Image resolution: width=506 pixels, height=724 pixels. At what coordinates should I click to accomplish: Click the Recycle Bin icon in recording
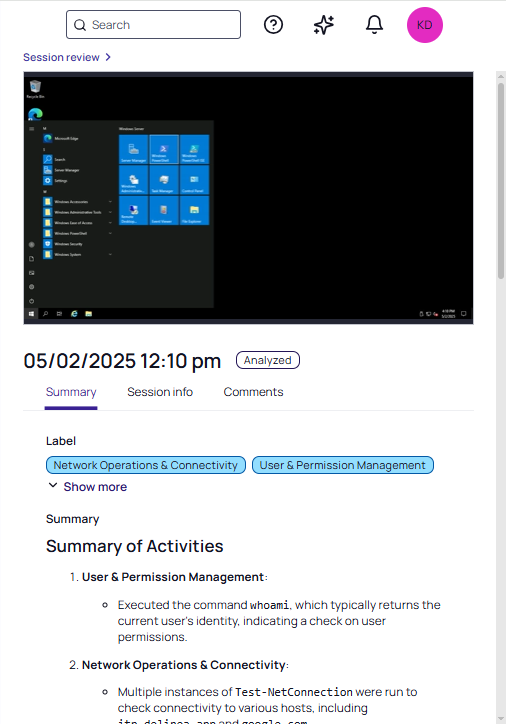point(35,89)
